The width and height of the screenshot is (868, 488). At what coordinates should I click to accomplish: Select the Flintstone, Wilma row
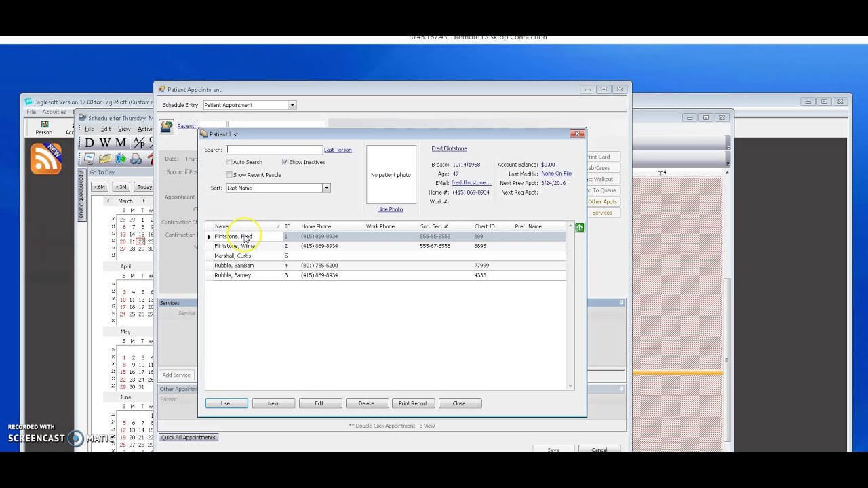click(x=385, y=246)
